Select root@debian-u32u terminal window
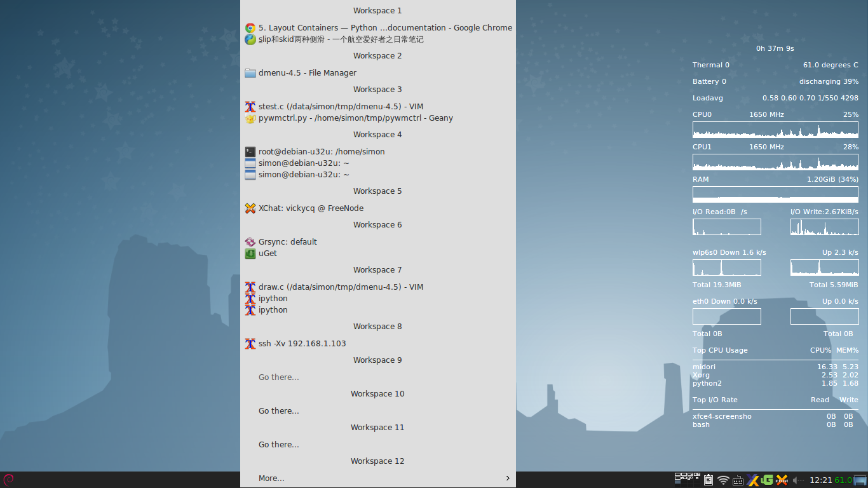Viewport: 868px width, 488px height. pos(378,152)
